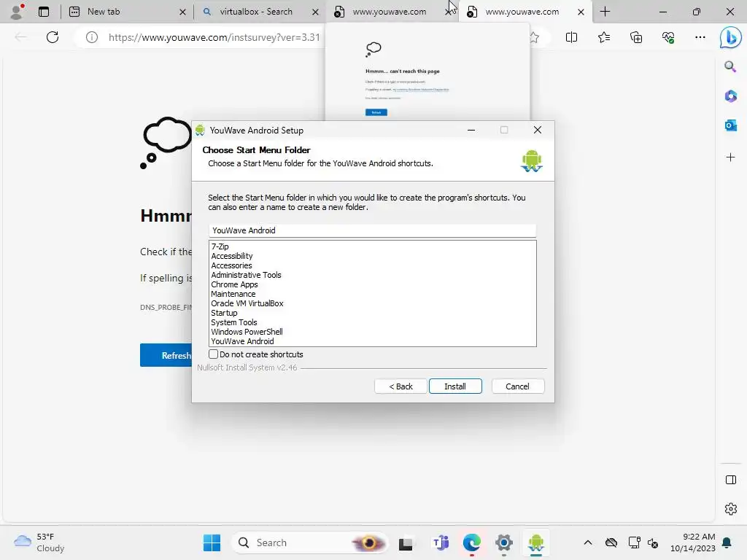This screenshot has height=560, width=747.
Task: Add page to favorites star icon
Action: coord(534,37)
